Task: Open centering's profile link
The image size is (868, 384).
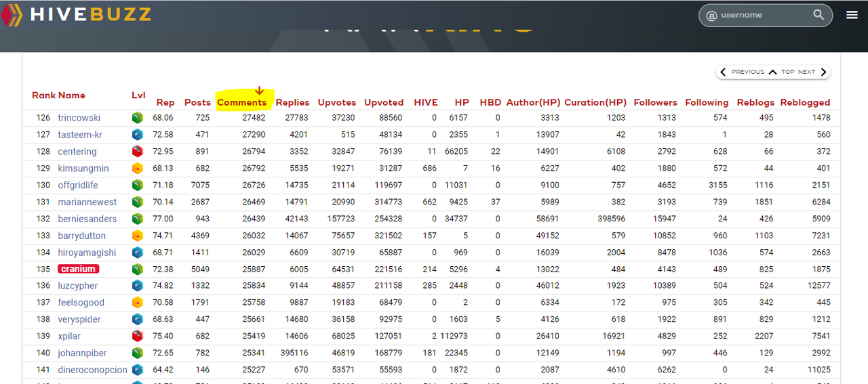Action: click(77, 152)
